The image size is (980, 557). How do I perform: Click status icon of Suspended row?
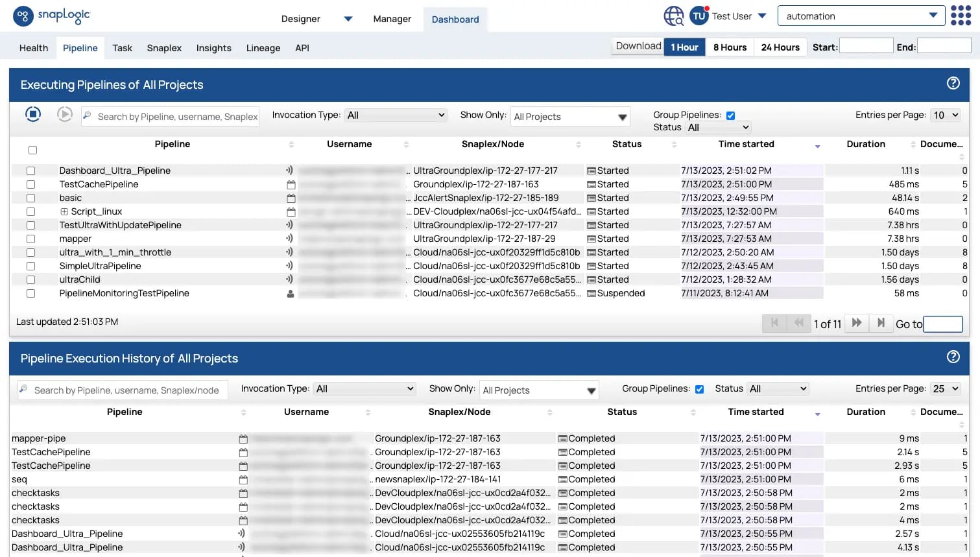coord(591,294)
